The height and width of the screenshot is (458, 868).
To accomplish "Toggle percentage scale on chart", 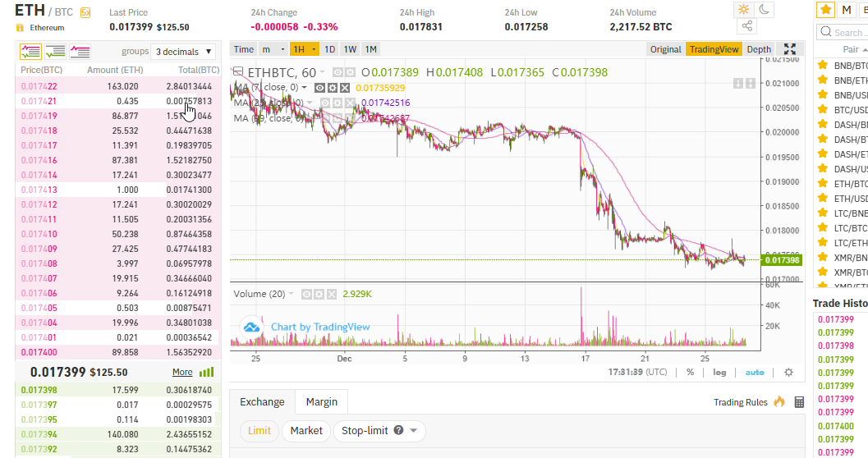I will 690,372.
